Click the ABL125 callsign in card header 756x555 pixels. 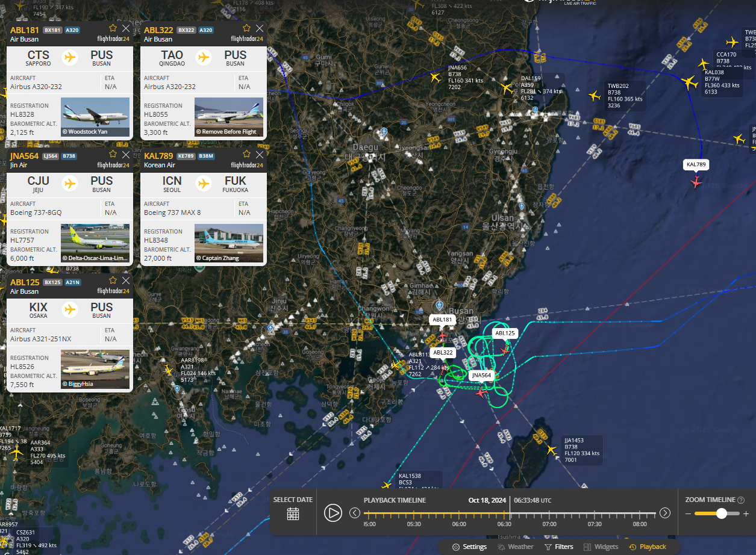(25, 282)
